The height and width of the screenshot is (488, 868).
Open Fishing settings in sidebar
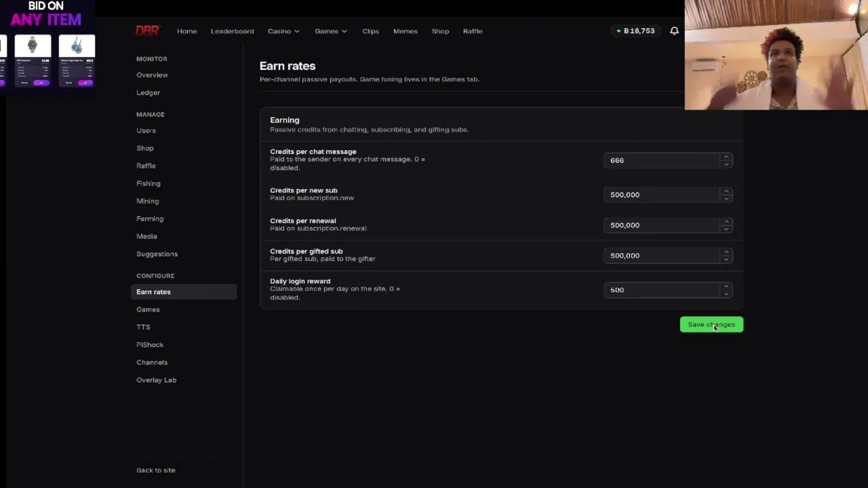pyautogui.click(x=148, y=184)
